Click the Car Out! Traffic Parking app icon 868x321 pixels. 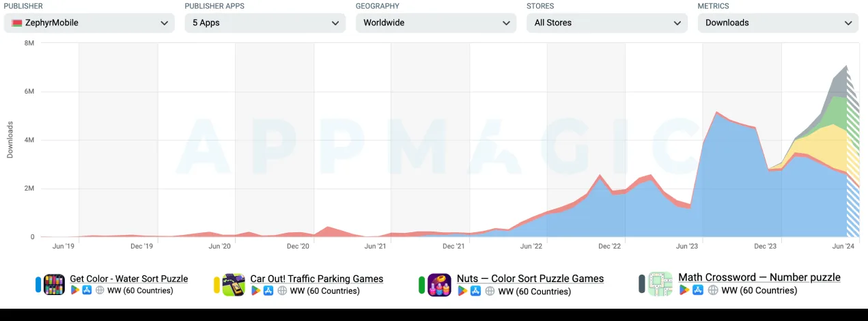point(234,285)
